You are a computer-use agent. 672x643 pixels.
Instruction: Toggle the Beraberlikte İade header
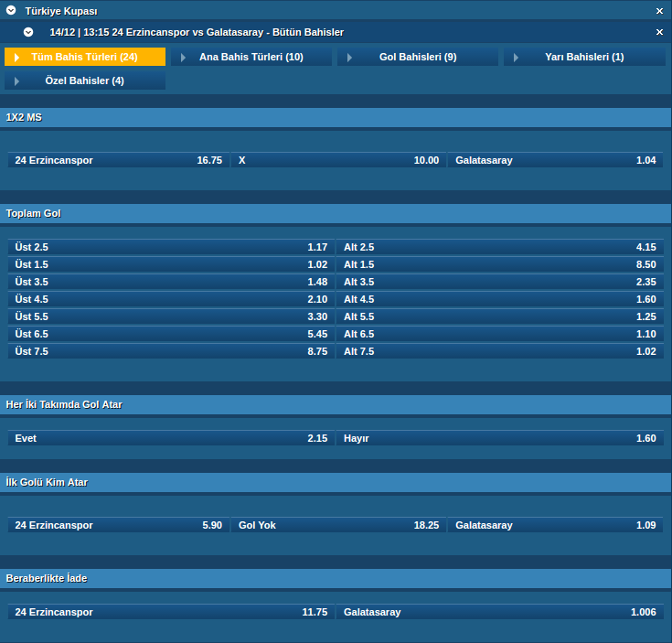[336, 578]
